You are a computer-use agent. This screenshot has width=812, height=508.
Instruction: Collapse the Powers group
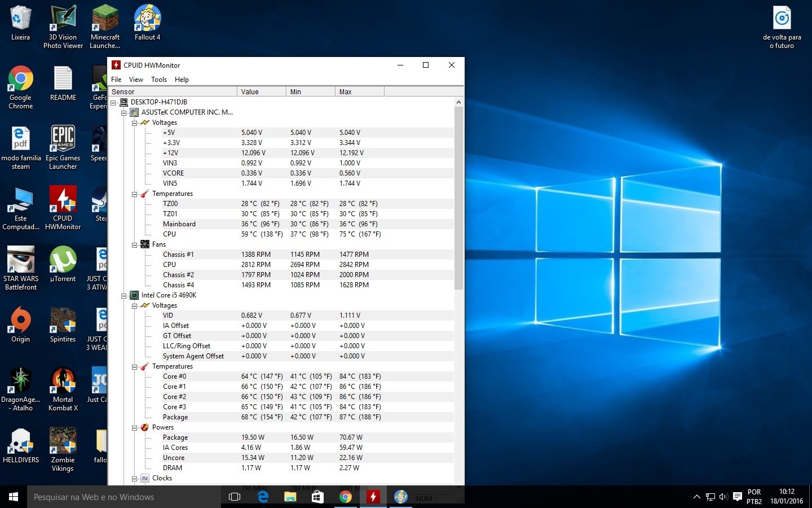tap(135, 427)
